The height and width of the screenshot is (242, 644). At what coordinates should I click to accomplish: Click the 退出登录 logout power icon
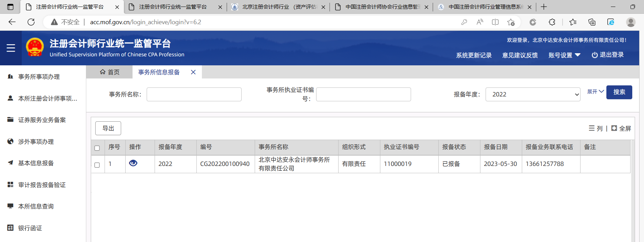coord(595,55)
